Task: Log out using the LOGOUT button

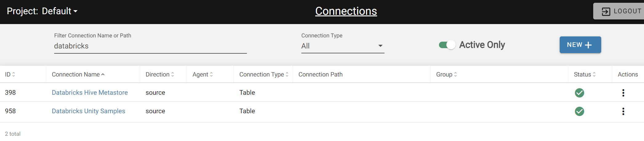Action: tap(619, 11)
